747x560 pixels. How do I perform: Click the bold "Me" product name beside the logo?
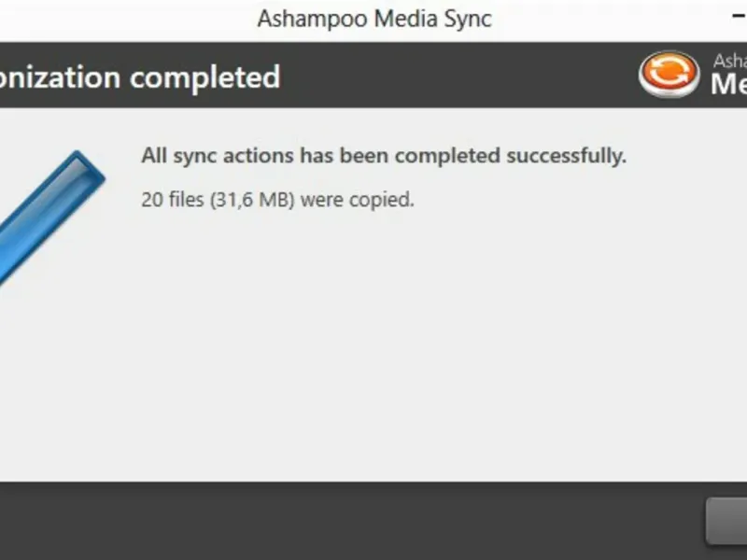728,85
